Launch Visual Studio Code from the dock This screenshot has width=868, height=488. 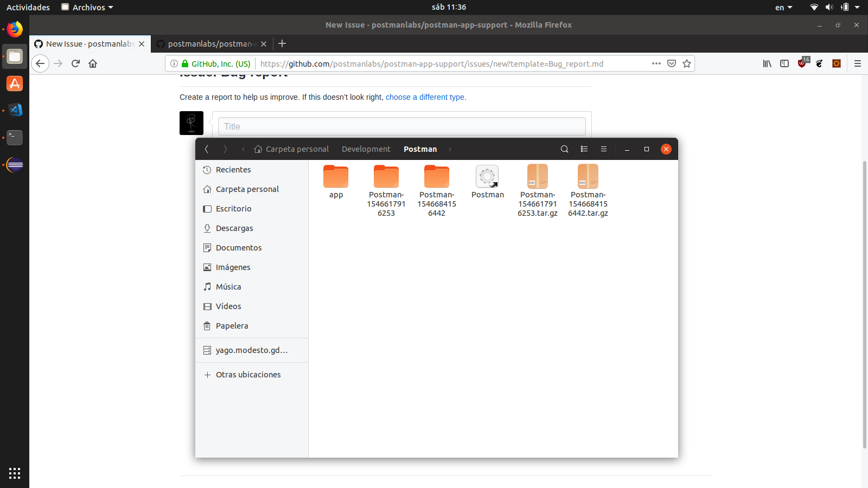click(x=14, y=110)
